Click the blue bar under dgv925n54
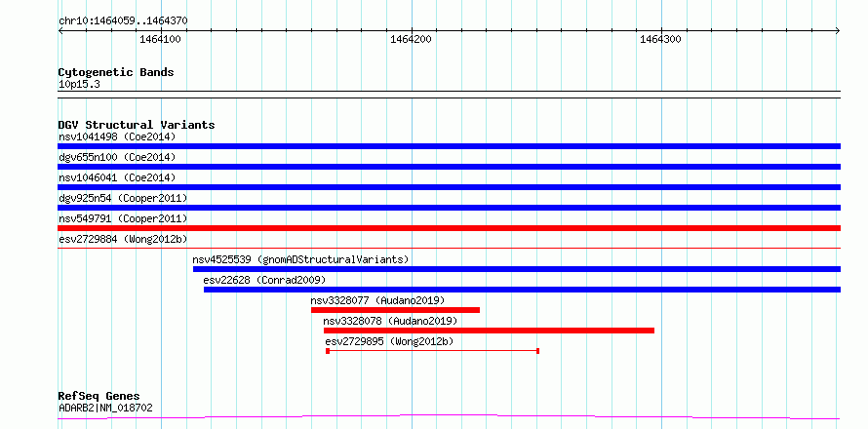868x429 pixels. coord(449,208)
